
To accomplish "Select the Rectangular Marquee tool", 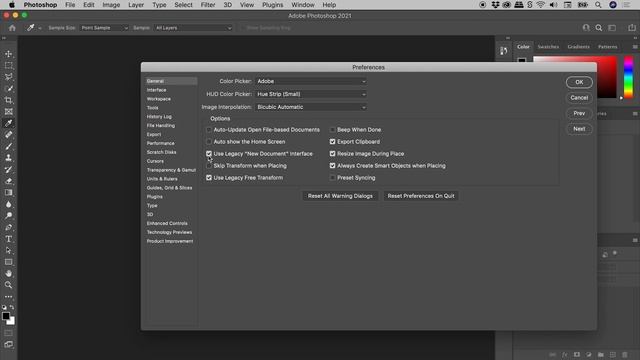I will (x=9, y=66).
